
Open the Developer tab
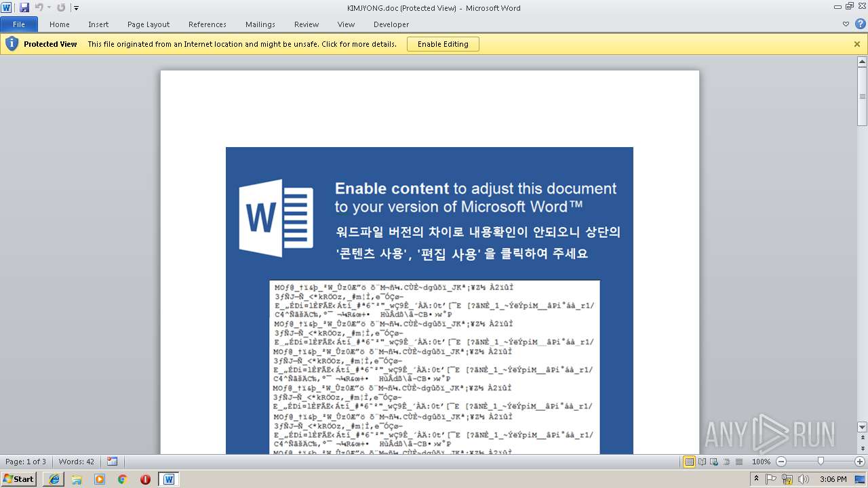point(391,24)
